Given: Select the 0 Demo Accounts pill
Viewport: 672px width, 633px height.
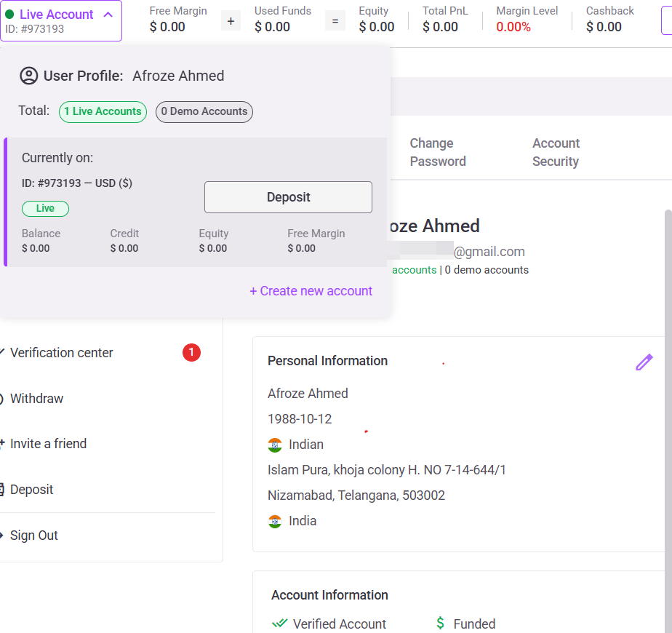Looking at the screenshot, I should point(204,111).
